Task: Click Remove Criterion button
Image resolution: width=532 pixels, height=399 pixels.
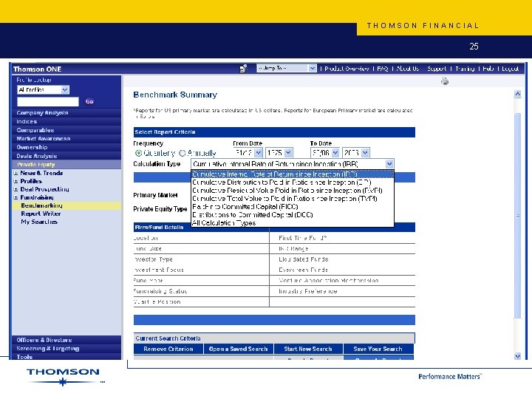Action: [x=168, y=349]
